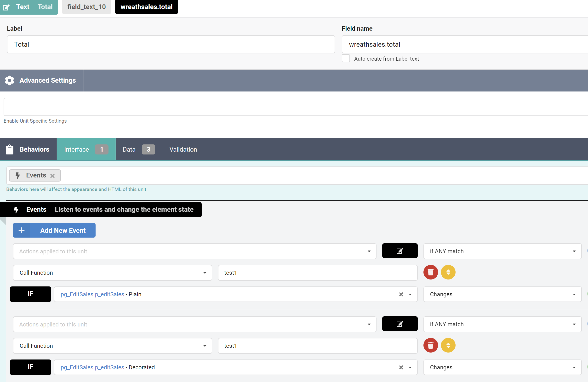Viewport: 588px width, 382px height.
Task: Click into the Label input field
Action: 171,45
